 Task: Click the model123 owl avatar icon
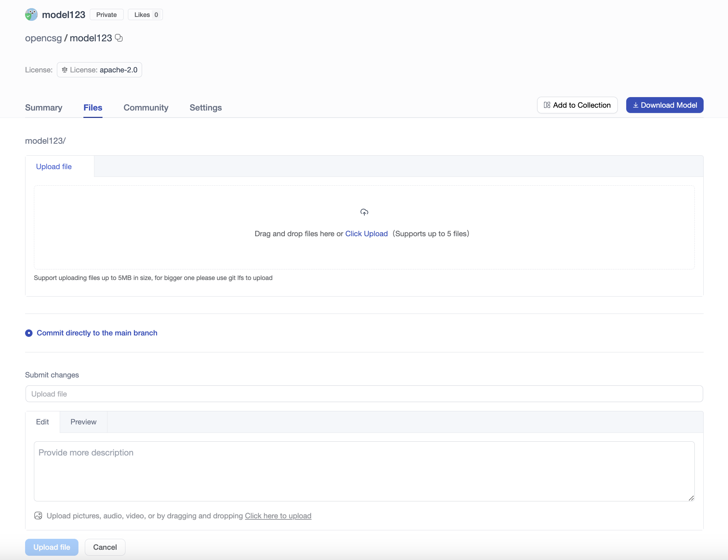(31, 14)
